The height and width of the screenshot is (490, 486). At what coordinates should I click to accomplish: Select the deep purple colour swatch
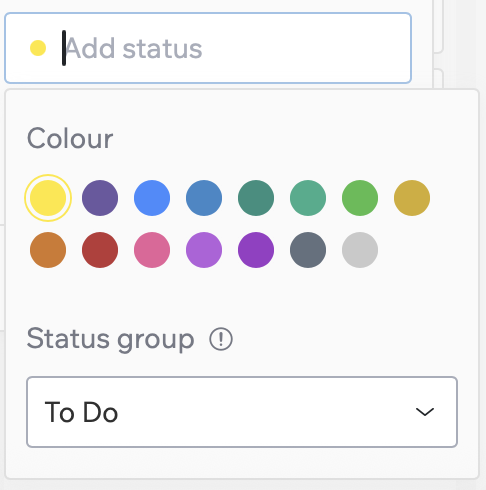tap(256, 250)
